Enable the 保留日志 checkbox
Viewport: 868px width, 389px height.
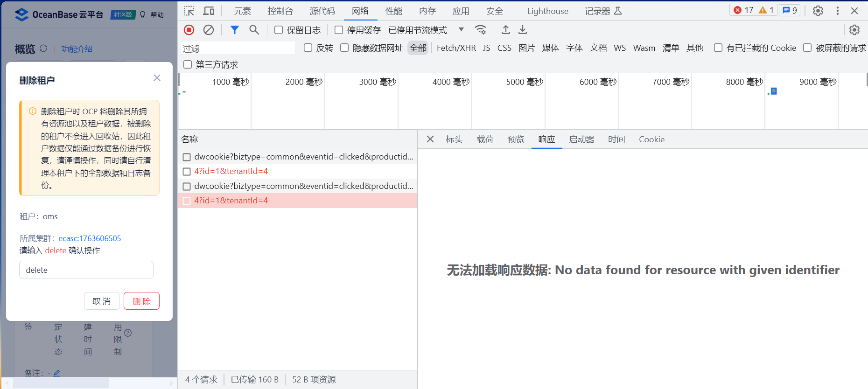[279, 30]
